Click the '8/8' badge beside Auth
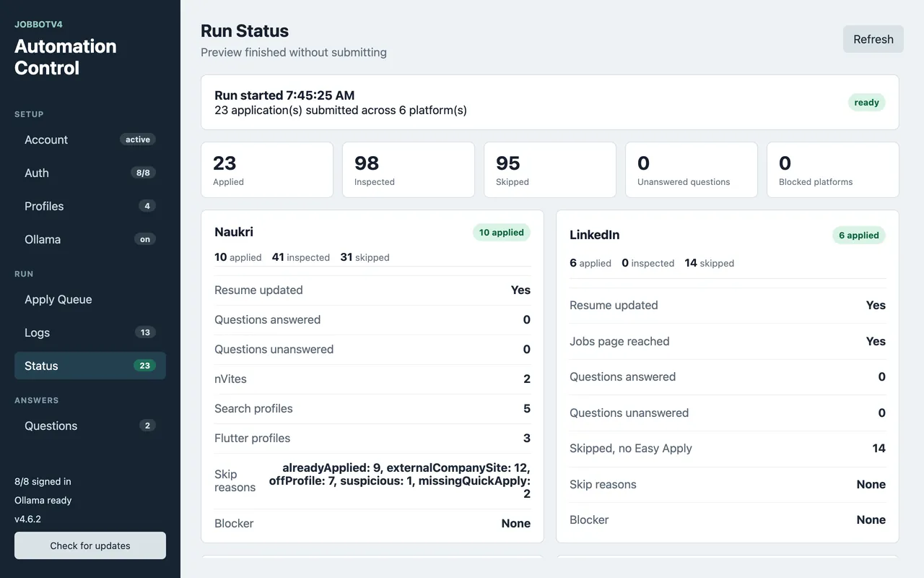Screen dimensions: 924x578 pyautogui.click(x=144, y=173)
